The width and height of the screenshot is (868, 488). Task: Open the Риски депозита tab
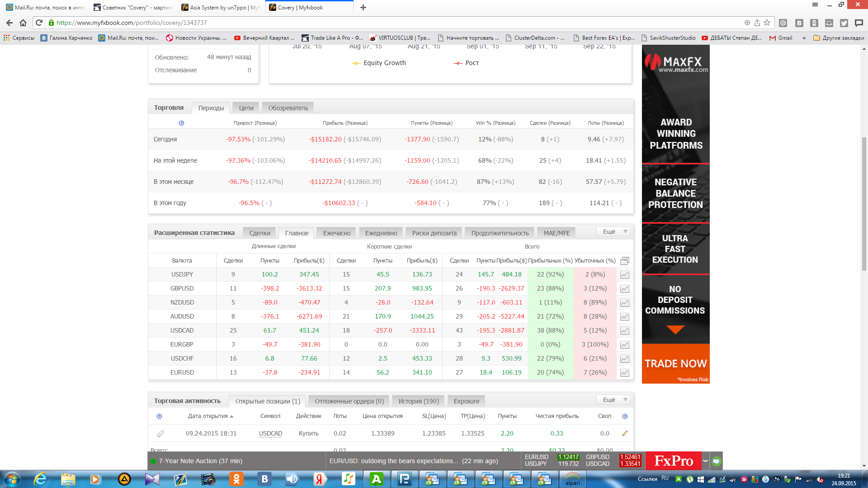click(434, 233)
